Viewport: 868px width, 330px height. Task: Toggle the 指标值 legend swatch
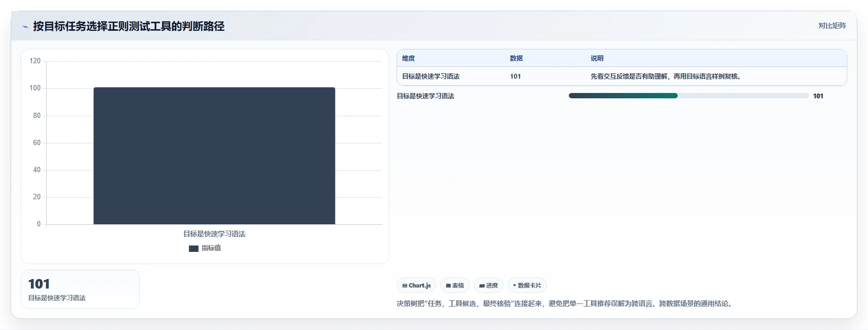click(193, 248)
